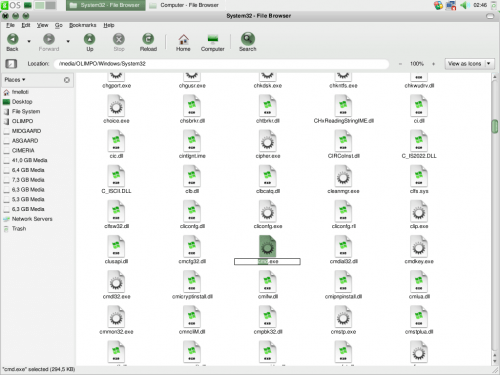Viewport: 500px width, 375px height.
Task: Select the cmmon32.exe file icon
Action: tap(116, 317)
